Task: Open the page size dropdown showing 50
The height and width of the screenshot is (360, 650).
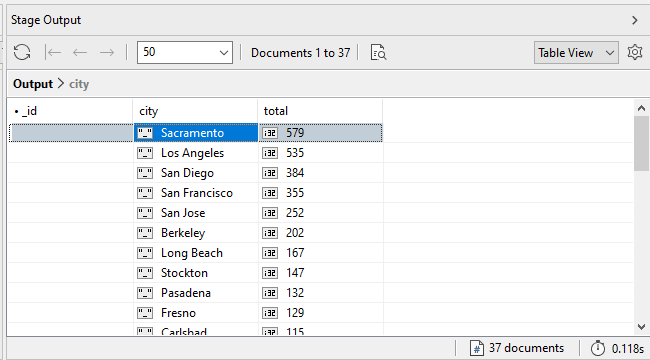Action: [x=185, y=52]
